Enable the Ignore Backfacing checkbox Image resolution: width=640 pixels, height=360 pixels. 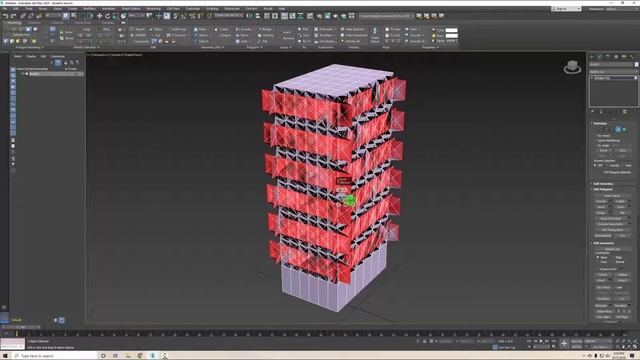pyautogui.click(x=597, y=140)
